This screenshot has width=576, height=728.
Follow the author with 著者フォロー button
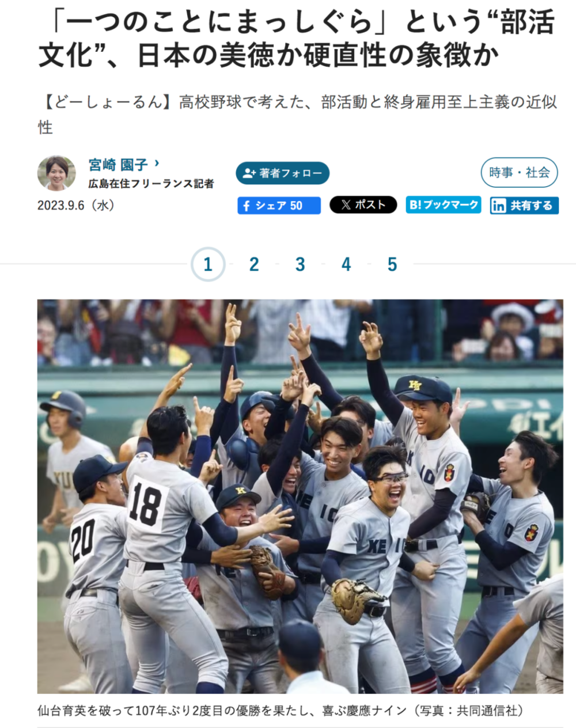click(282, 173)
